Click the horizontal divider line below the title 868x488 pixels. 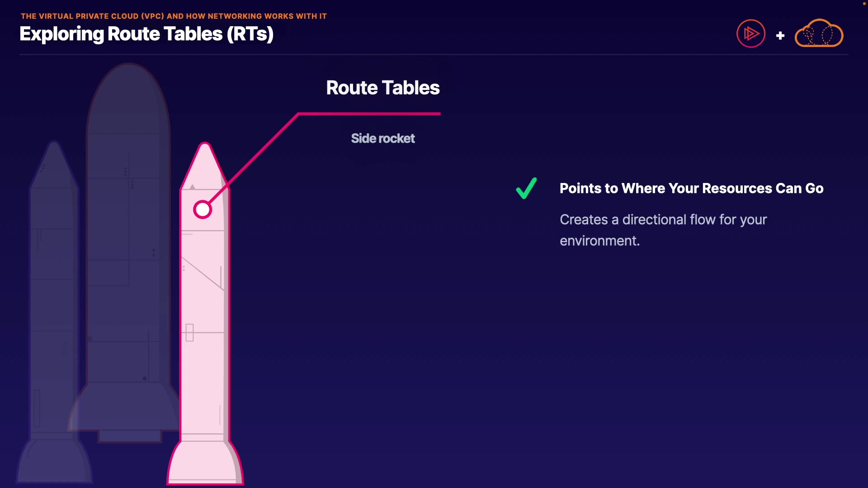click(x=434, y=55)
